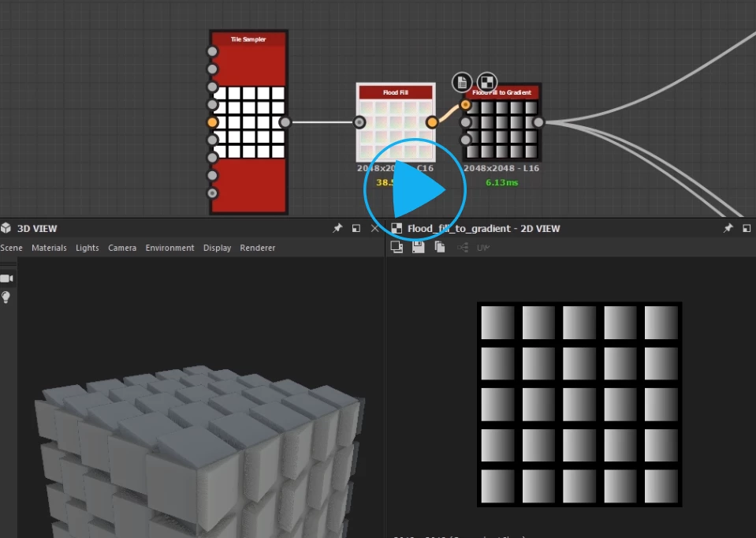Open the Scene menu in 3D view
Image resolution: width=756 pixels, height=538 pixels.
[x=12, y=248]
